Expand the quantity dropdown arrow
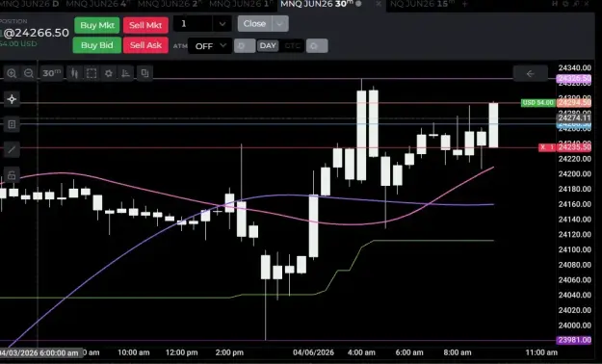Image resolution: width=602 pixels, height=364 pixels. point(222,24)
